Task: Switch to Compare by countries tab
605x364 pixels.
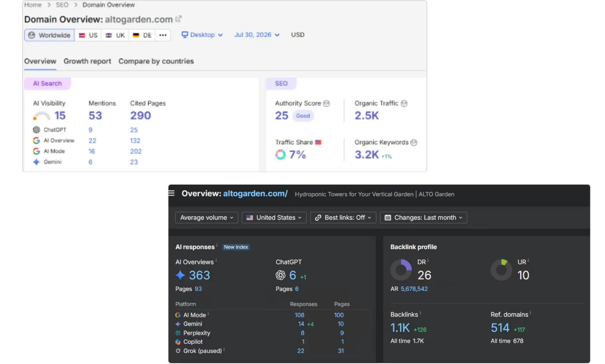Action: click(156, 61)
